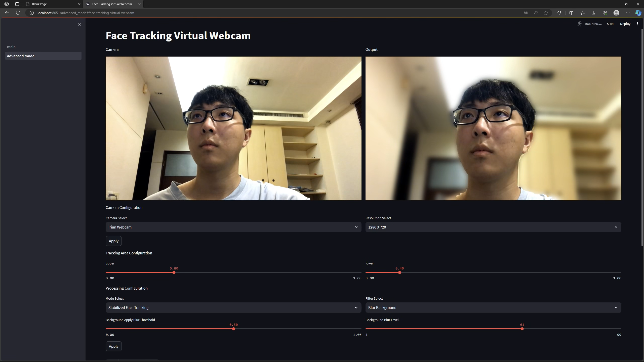Click the Background Blur Level slider handle

click(522, 329)
